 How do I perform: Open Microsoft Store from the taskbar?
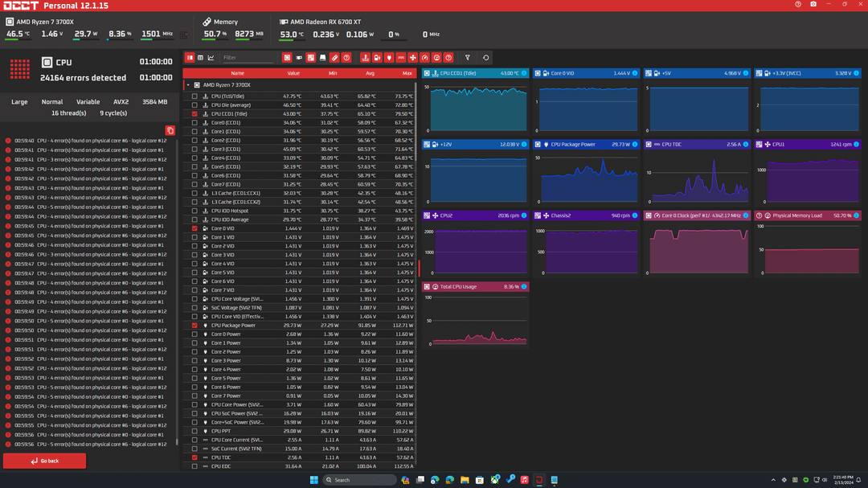(479, 480)
